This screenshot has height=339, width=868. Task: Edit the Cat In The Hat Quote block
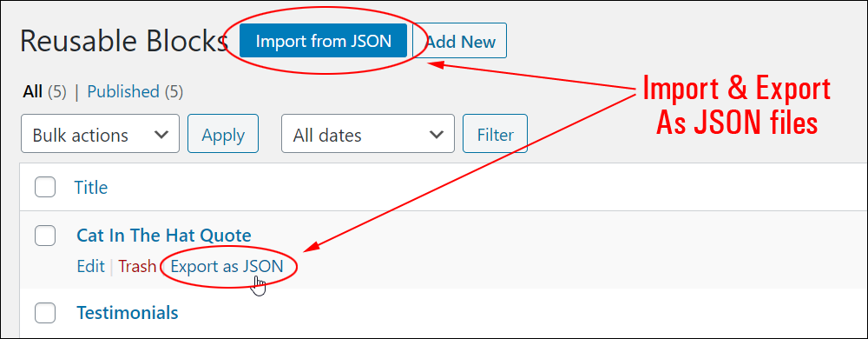[91, 267]
